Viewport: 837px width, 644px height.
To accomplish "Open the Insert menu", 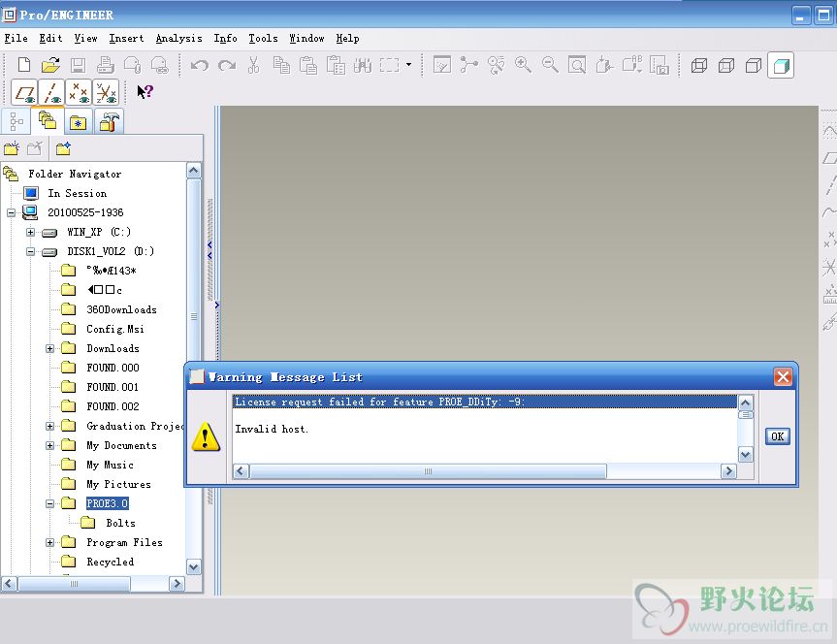I will 126,39.
